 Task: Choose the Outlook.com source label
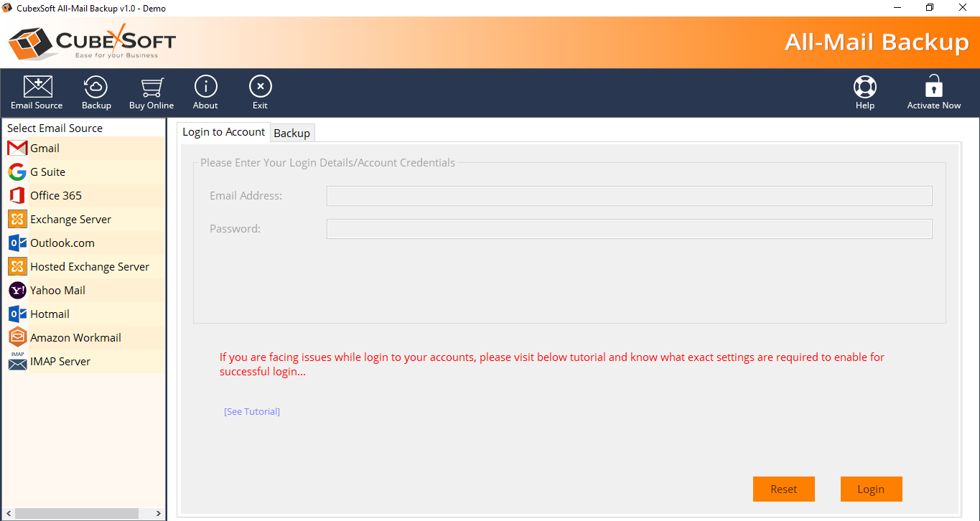click(x=62, y=243)
